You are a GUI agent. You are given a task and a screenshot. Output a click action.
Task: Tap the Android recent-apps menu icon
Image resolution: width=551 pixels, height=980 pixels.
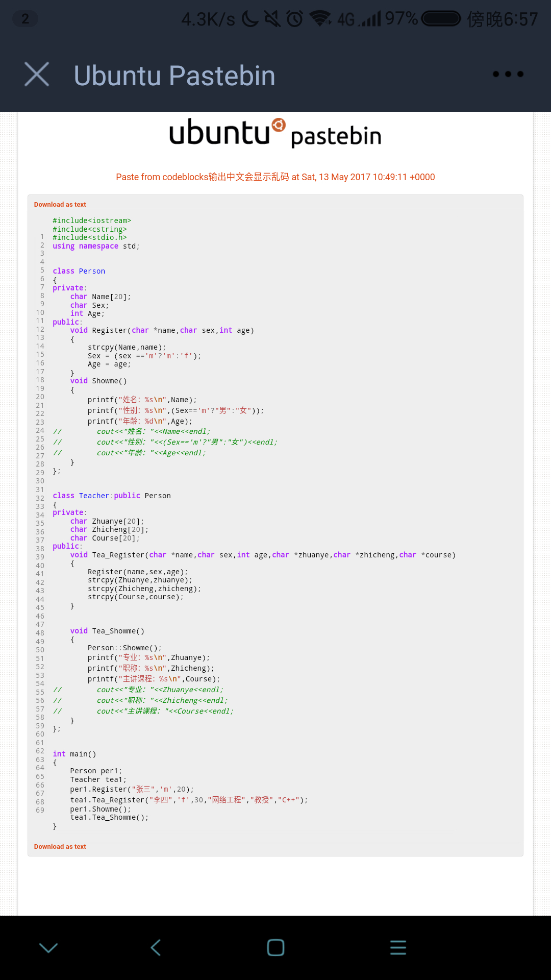(398, 948)
